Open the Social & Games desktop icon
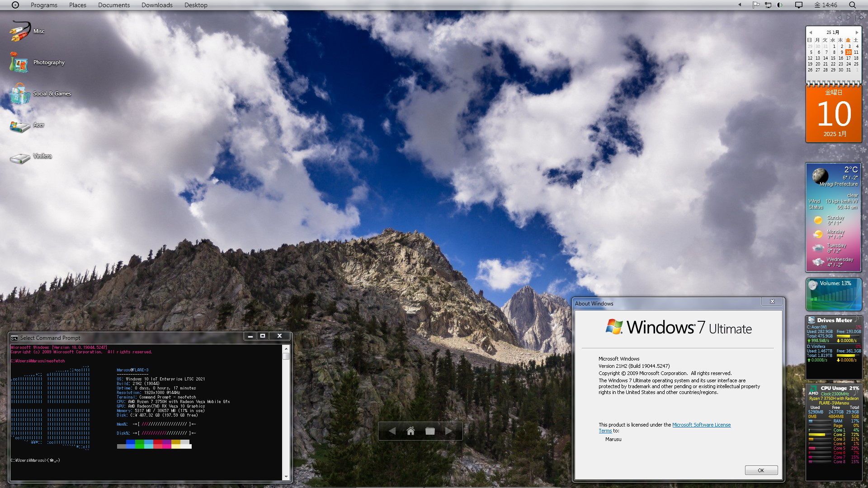This screenshot has height=488, width=868. tap(40, 94)
